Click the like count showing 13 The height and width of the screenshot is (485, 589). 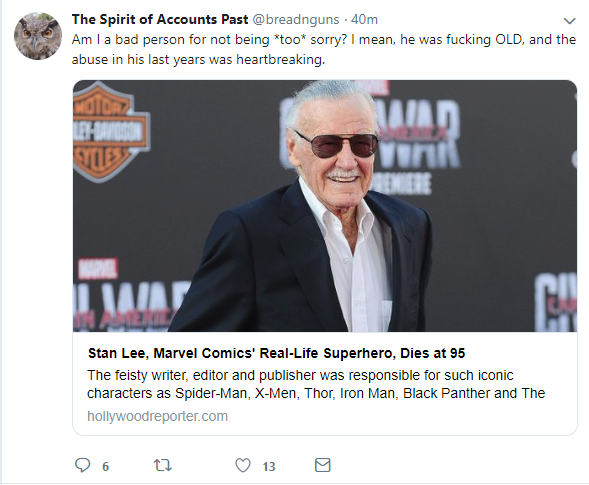[x=269, y=467]
